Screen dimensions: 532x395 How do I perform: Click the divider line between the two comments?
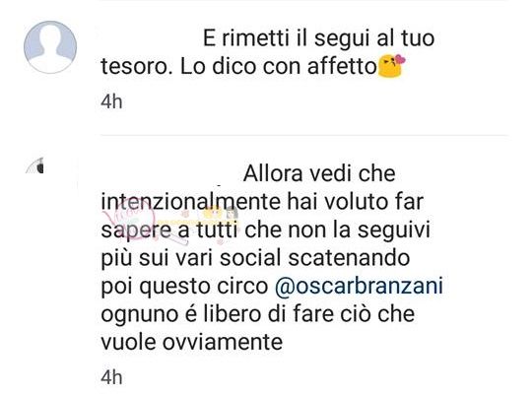click(x=304, y=135)
